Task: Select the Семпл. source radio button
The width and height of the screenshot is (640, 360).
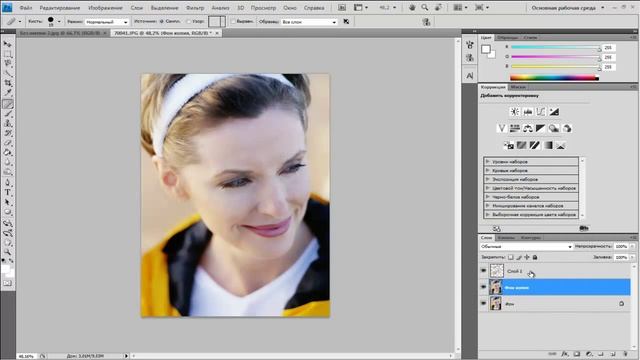Action: point(162,22)
